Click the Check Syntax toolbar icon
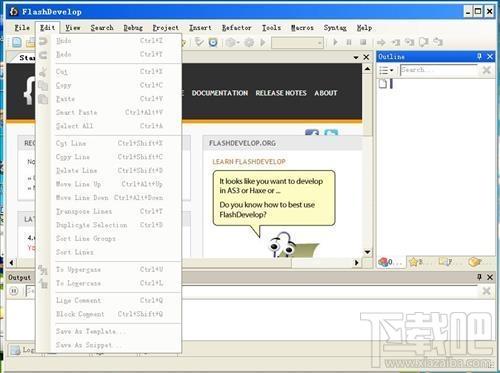500x373 pixels. [x=199, y=42]
